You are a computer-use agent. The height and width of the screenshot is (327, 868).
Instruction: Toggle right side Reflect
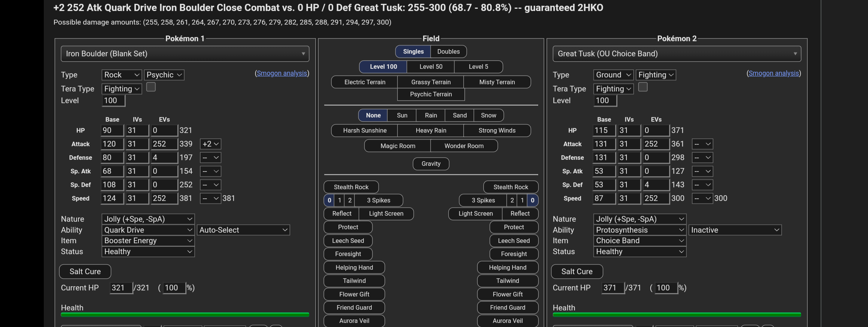[x=520, y=213]
